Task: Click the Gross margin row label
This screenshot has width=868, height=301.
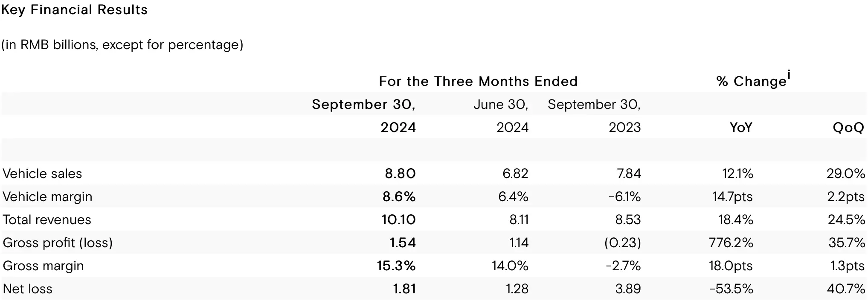Action: pos(43,266)
